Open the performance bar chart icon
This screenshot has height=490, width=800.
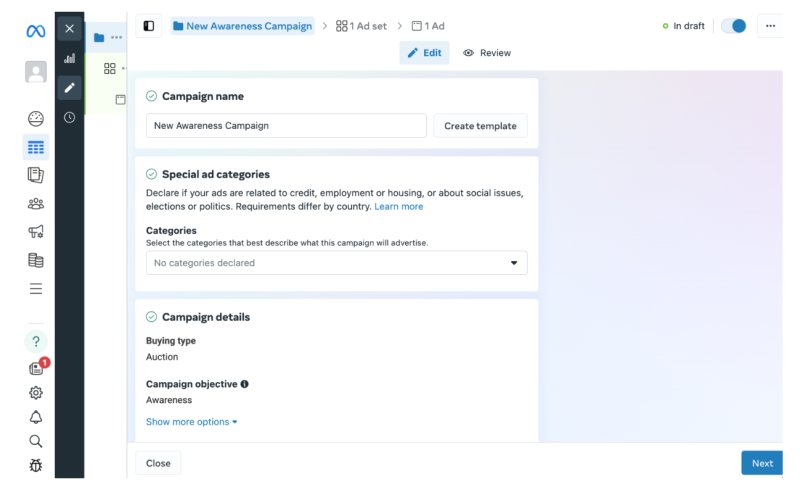[69, 58]
